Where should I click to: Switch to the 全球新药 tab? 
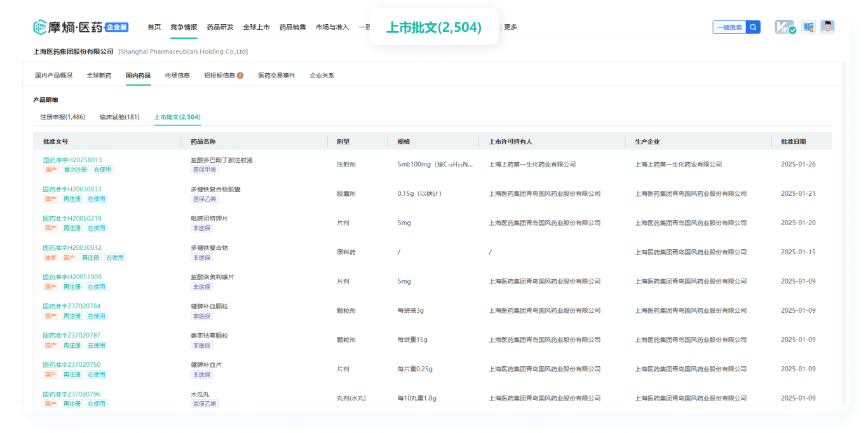(x=99, y=76)
